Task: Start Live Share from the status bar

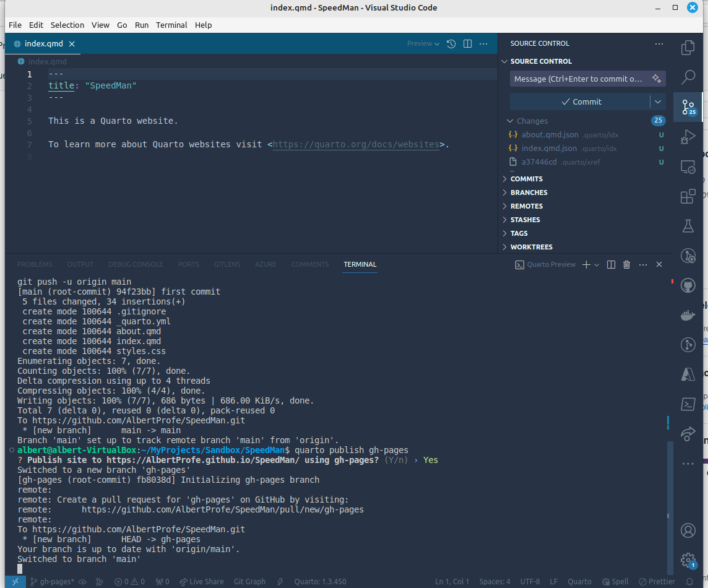Action: click(201, 582)
